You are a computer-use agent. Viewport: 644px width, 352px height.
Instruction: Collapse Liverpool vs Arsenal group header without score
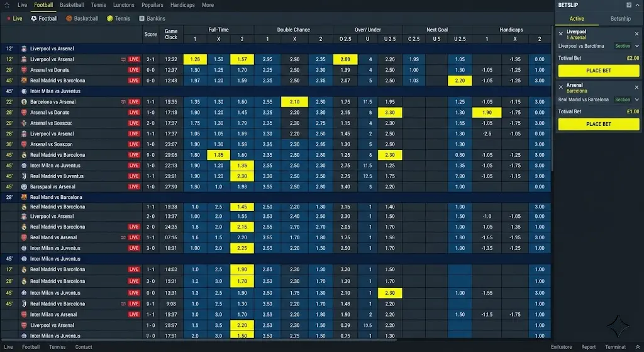coord(276,48)
